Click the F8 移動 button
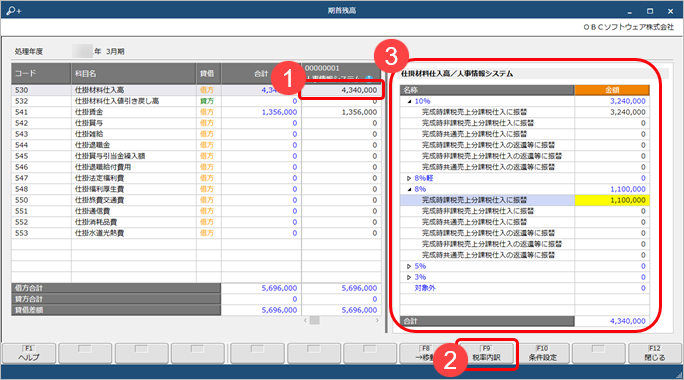 426,353
